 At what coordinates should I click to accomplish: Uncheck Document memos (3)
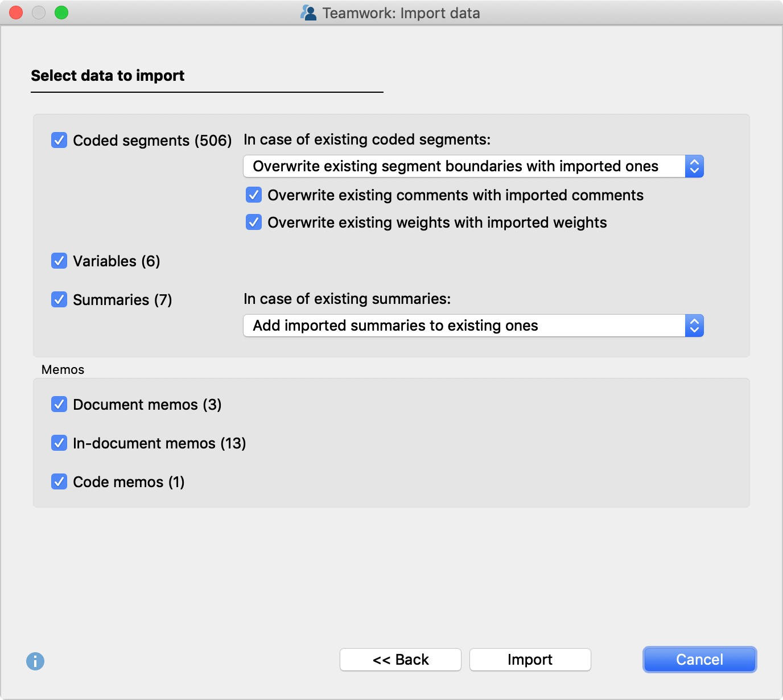pyautogui.click(x=59, y=404)
